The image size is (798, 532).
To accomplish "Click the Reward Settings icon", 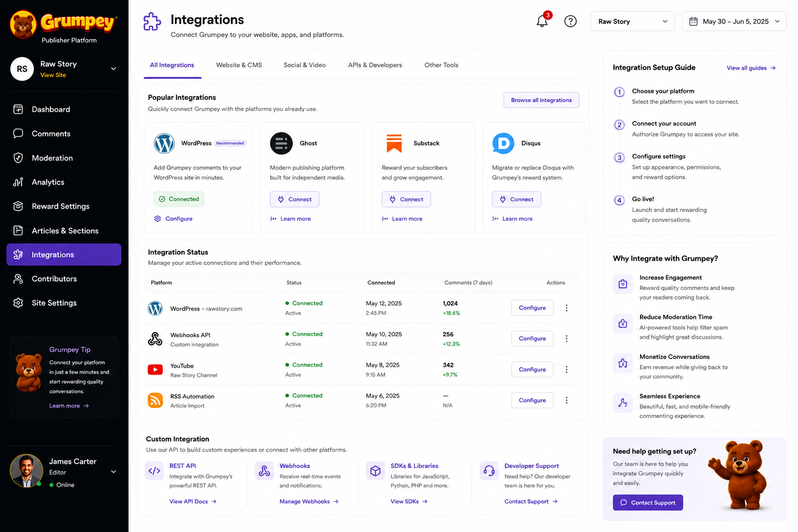I will 18,206.
